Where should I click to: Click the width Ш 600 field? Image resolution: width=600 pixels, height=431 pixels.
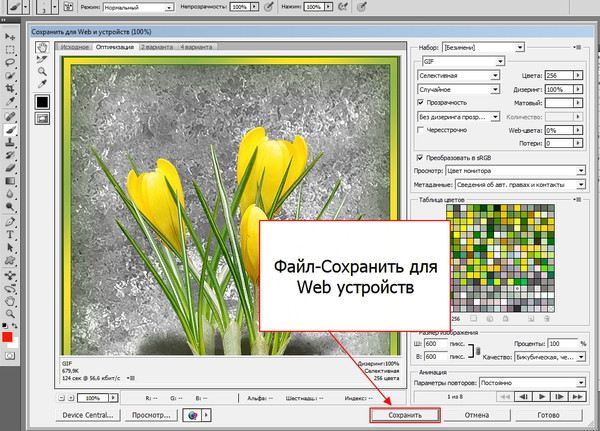[x=436, y=344]
